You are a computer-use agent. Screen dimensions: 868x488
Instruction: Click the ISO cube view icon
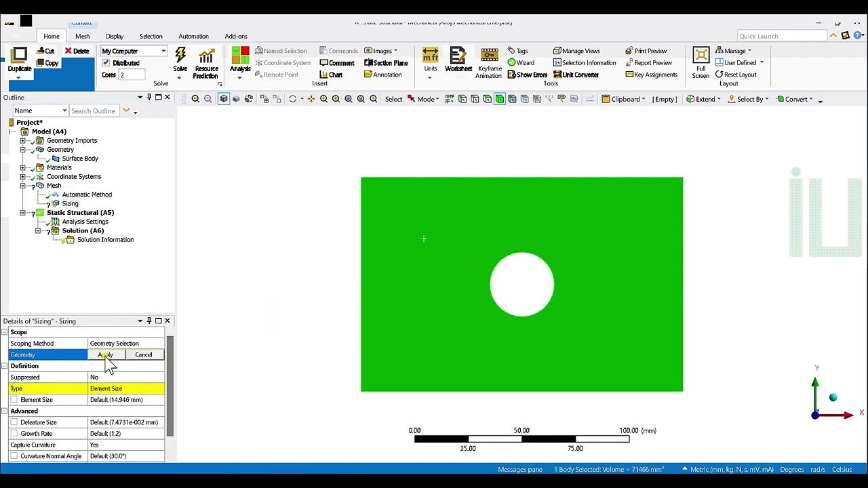point(224,99)
